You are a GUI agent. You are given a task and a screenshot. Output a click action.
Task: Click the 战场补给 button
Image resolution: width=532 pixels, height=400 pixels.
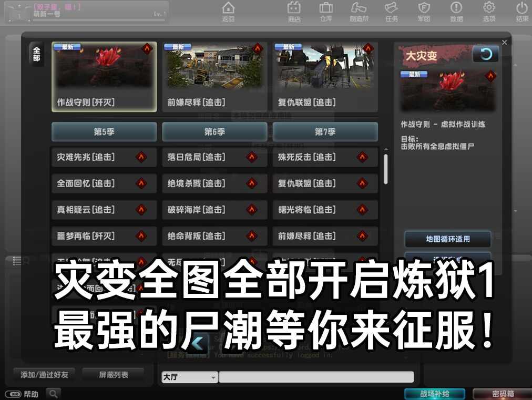tap(435, 394)
